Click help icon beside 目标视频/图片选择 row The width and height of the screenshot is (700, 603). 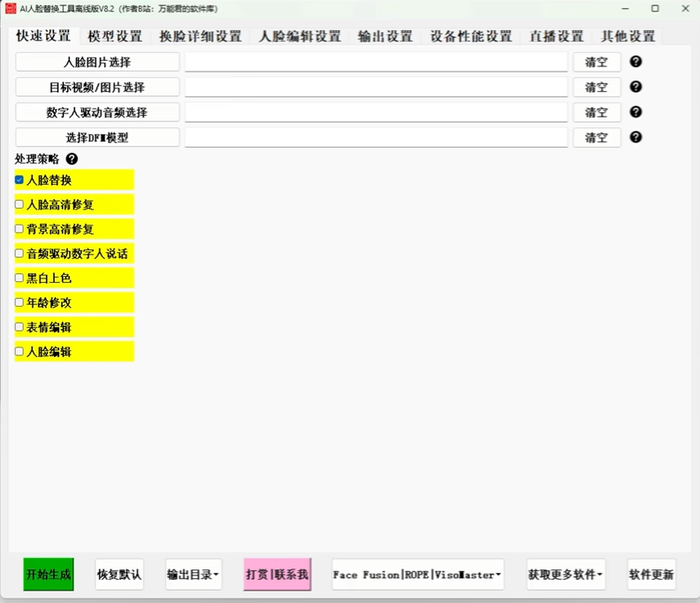point(635,87)
